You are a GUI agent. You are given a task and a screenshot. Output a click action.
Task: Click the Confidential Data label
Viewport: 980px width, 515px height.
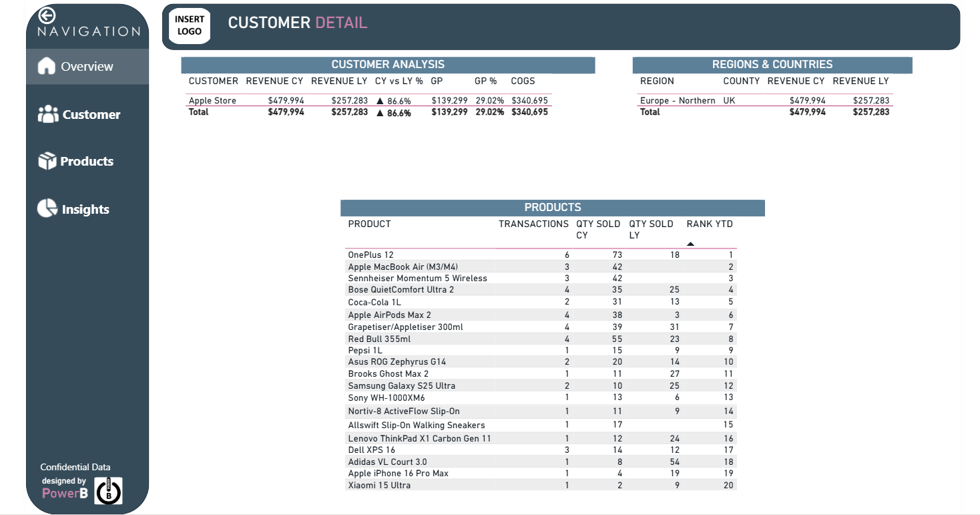tap(75, 467)
